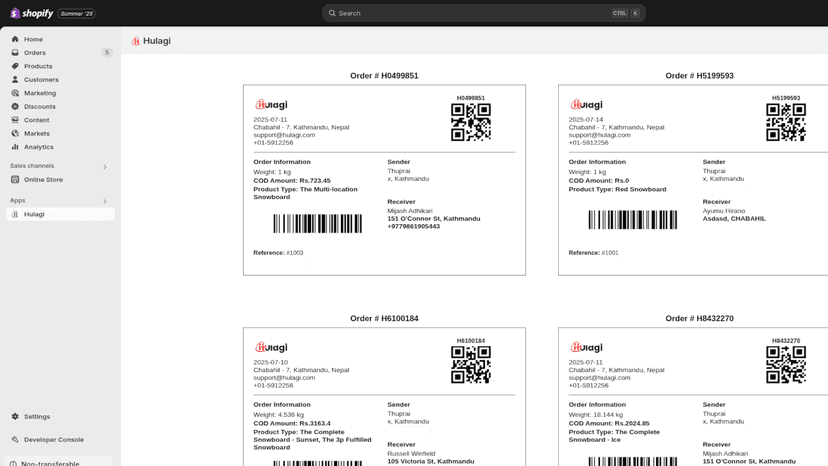Expand the Sales channels chevron
Screen dimensions: 828x466
point(105,167)
